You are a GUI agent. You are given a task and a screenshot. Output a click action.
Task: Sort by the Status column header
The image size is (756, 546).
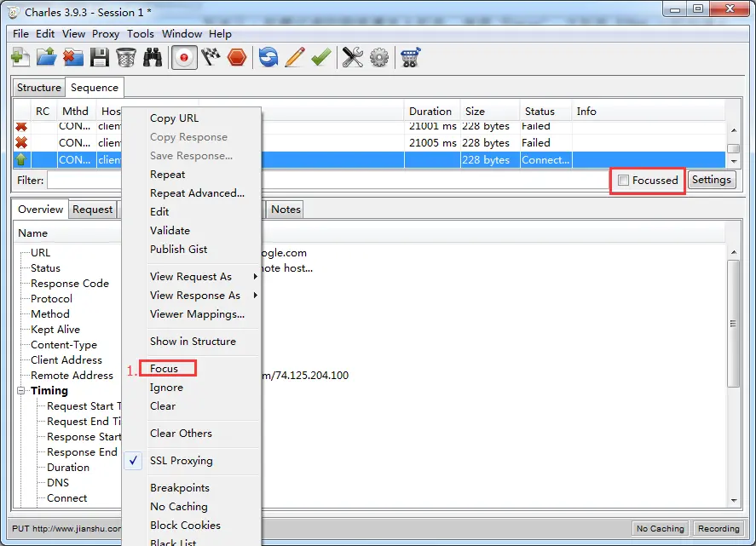point(545,112)
